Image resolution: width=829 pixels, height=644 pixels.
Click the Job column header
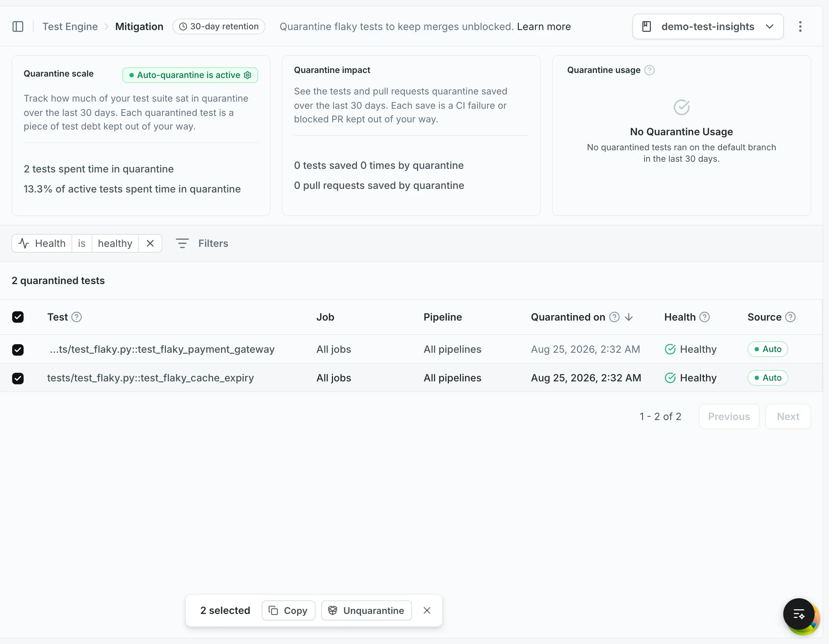point(325,317)
